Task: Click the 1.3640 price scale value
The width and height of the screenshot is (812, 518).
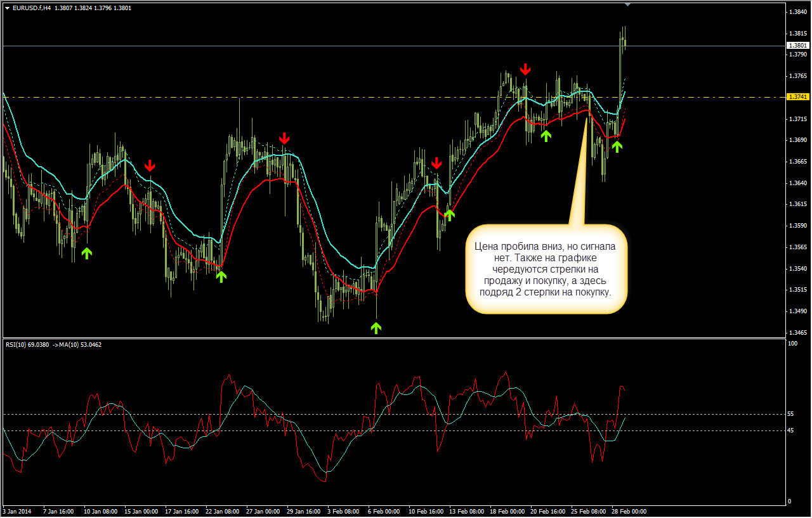Action: [798, 183]
